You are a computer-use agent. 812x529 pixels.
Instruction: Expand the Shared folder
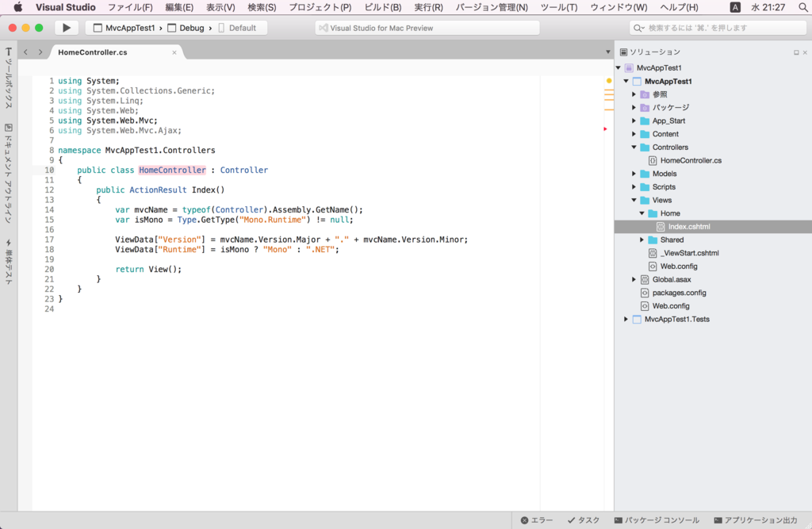click(642, 240)
